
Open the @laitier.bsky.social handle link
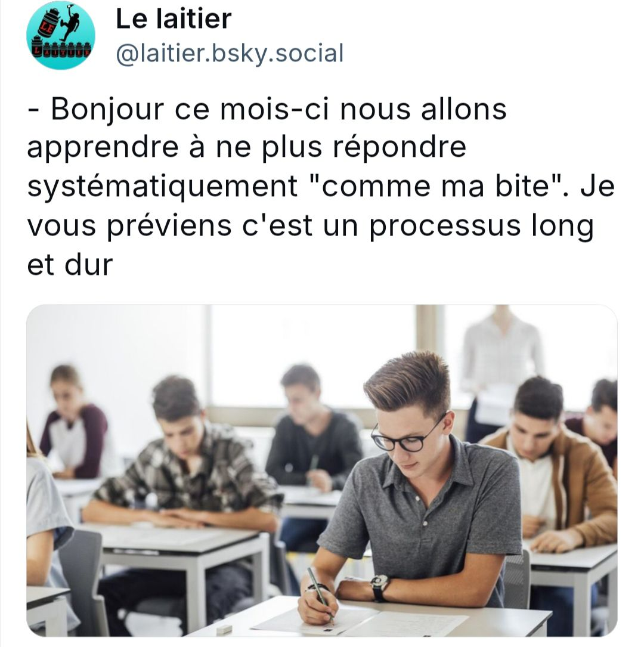pos(230,54)
